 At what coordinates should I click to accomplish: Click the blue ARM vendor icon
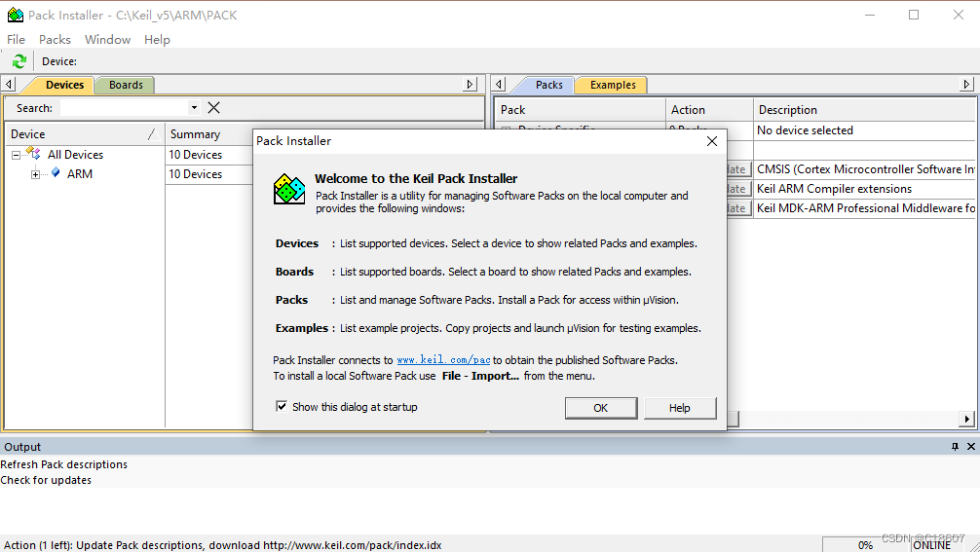tap(57, 173)
